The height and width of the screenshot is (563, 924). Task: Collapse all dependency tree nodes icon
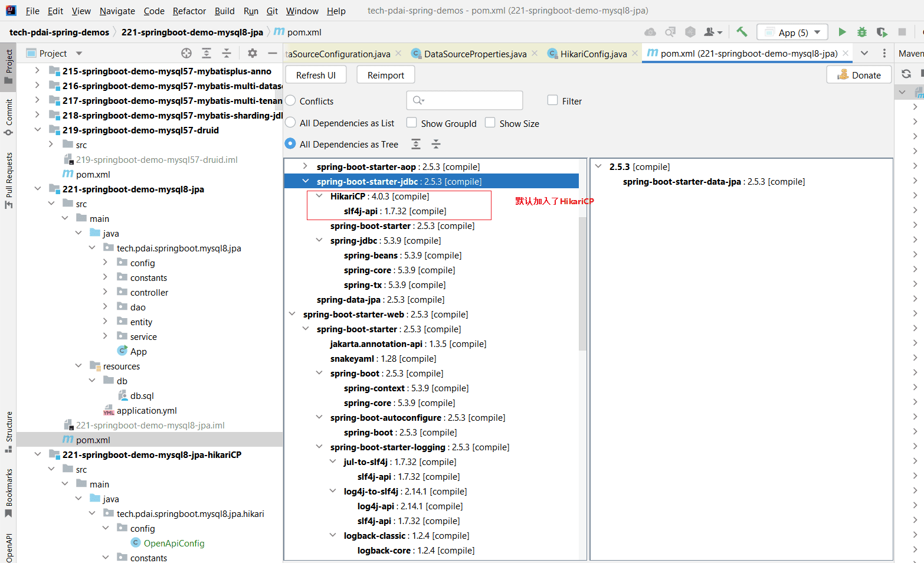[436, 144]
